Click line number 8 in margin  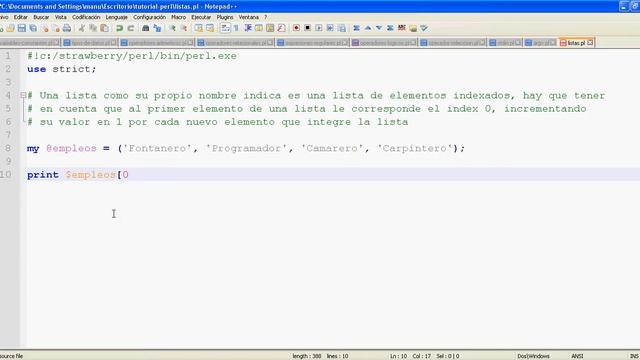click(8, 148)
